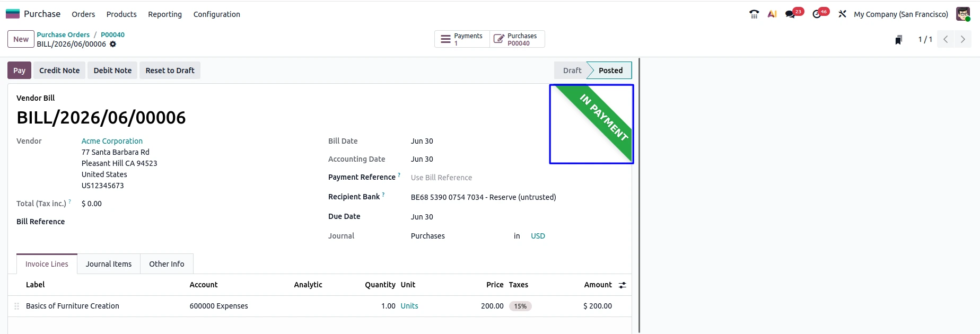Viewport: 980px width, 334px height.
Task: Click Bill Date value Jun 30
Action: point(422,141)
